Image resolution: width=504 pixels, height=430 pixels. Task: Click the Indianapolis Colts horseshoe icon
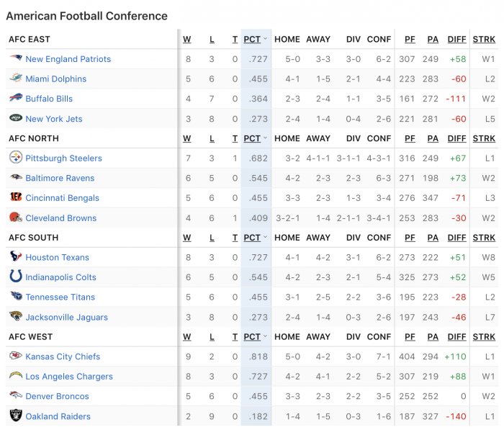pyautogui.click(x=16, y=277)
